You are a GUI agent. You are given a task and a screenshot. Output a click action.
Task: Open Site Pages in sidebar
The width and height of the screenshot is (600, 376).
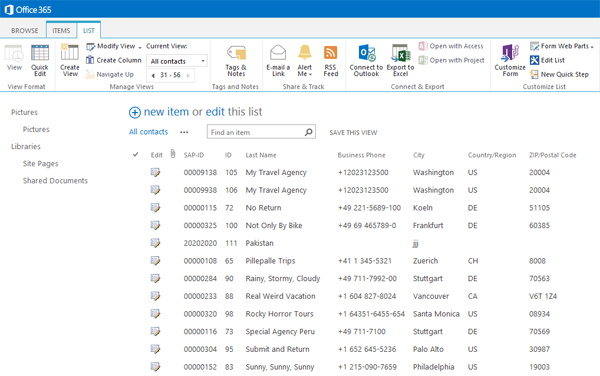tap(41, 164)
